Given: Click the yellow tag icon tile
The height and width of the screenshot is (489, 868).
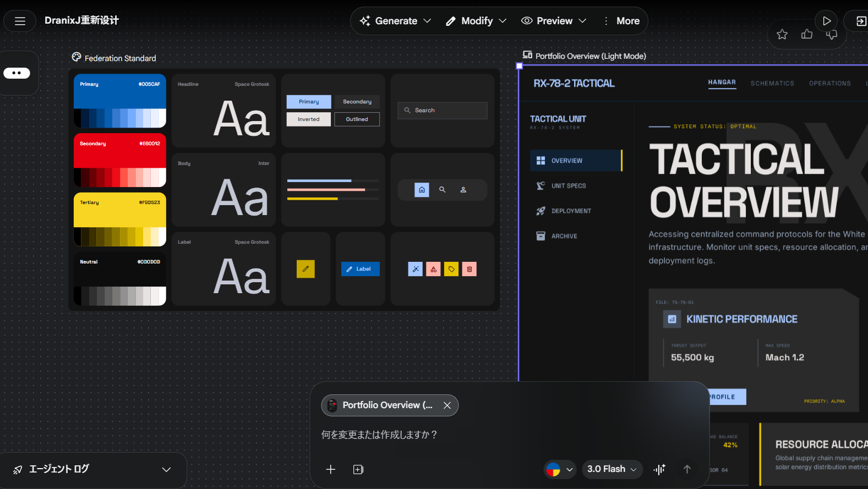Looking at the screenshot, I should click(x=451, y=269).
